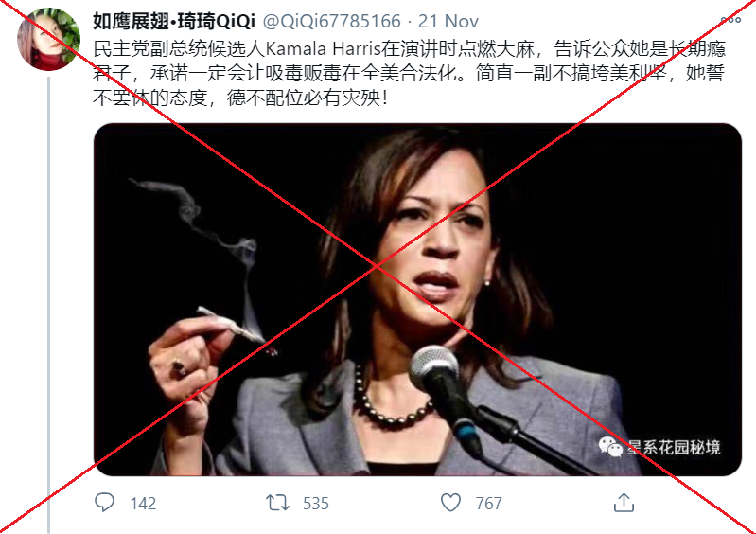Image resolution: width=756 pixels, height=534 pixels.
Task: Open the attached photo in full view
Action: tap(417, 299)
